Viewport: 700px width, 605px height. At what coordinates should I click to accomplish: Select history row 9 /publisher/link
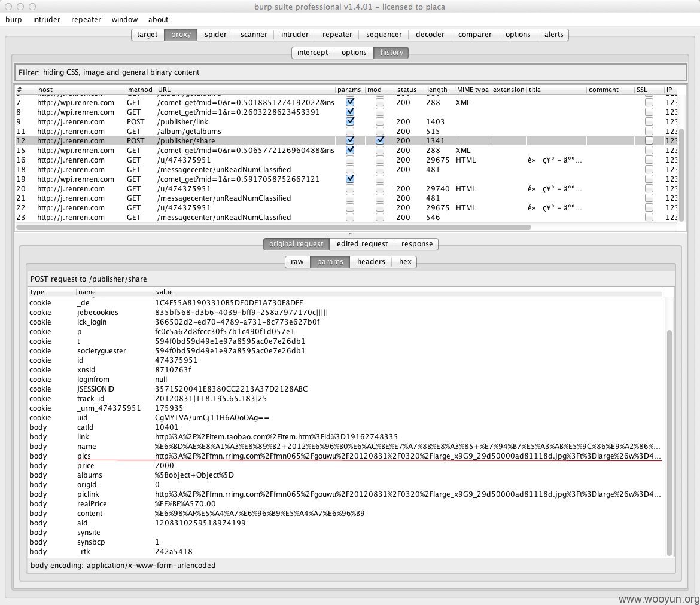[x=346, y=122]
